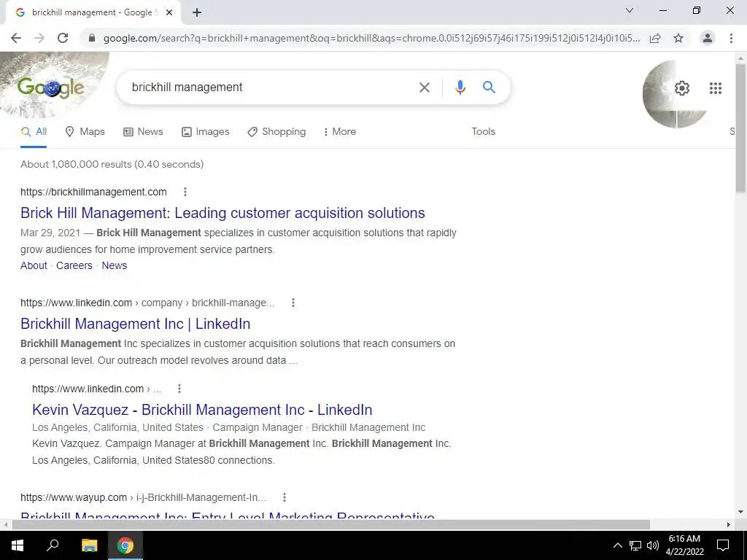Screen dimensions: 747x560
Task: Expand the More search options
Action: click(x=339, y=132)
